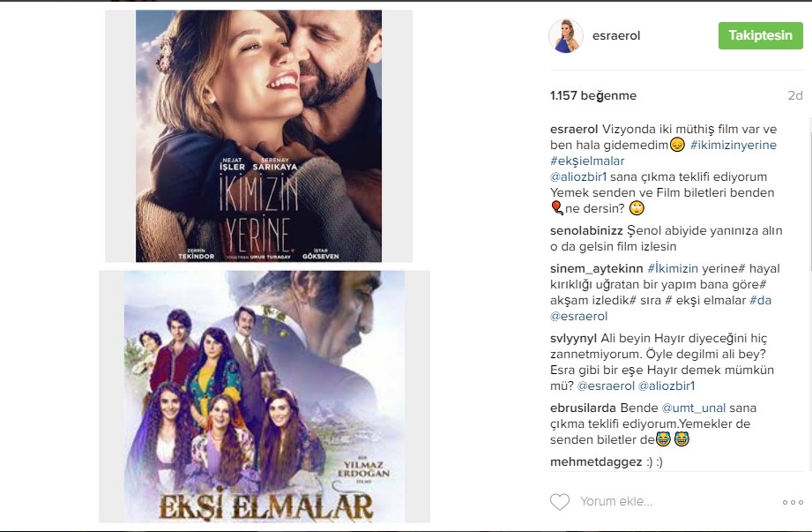Viewport: 812px width, 532px height.
Task: Open the esraerol username in the post header
Action: point(616,36)
